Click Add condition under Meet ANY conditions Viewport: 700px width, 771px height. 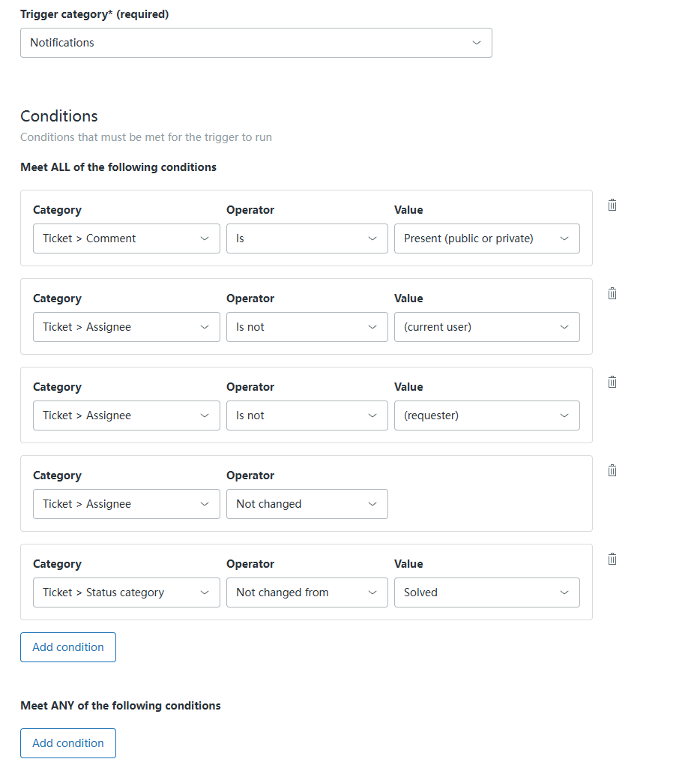(x=68, y=743)
